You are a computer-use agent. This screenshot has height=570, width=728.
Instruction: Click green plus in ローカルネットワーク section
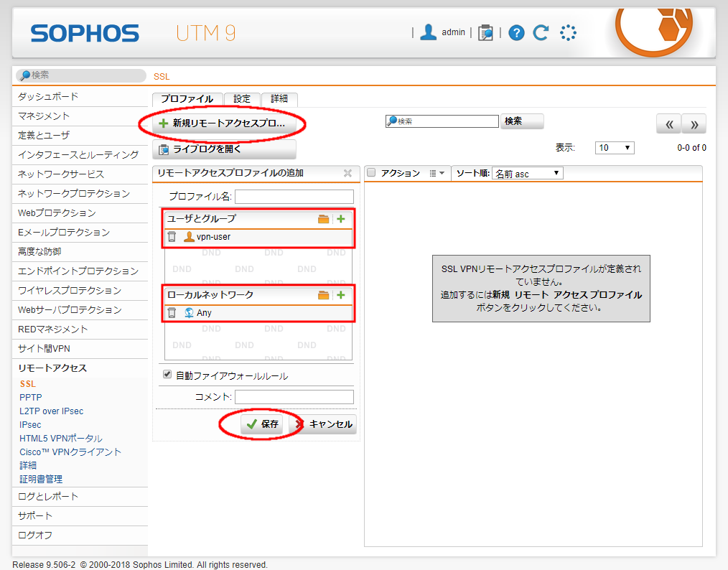[x=341, y=295]
